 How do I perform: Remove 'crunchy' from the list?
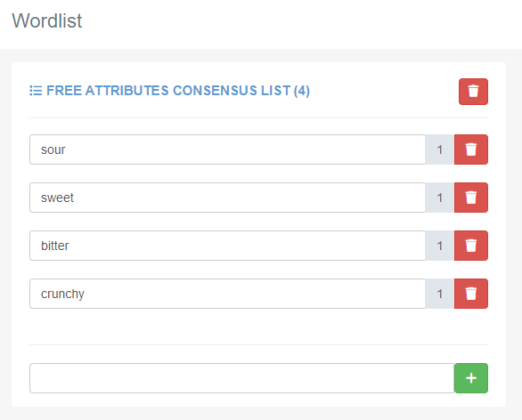(x=470, y=294)
